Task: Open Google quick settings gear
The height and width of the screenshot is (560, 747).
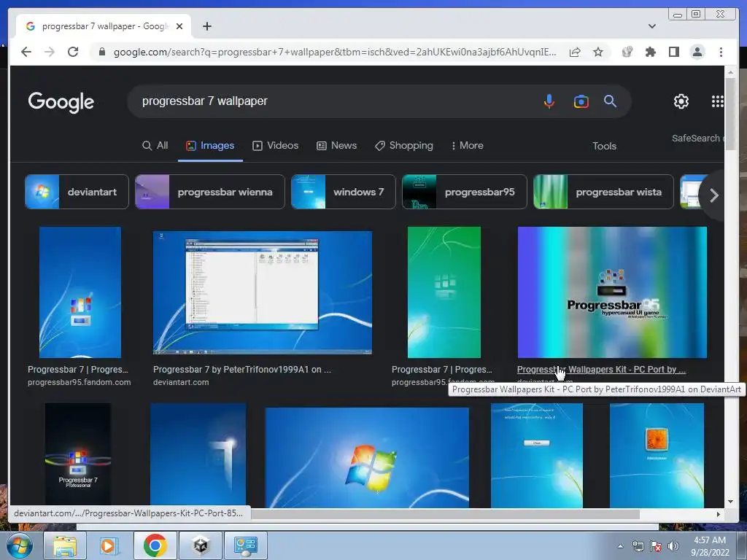Action: (x=681, y=101)
